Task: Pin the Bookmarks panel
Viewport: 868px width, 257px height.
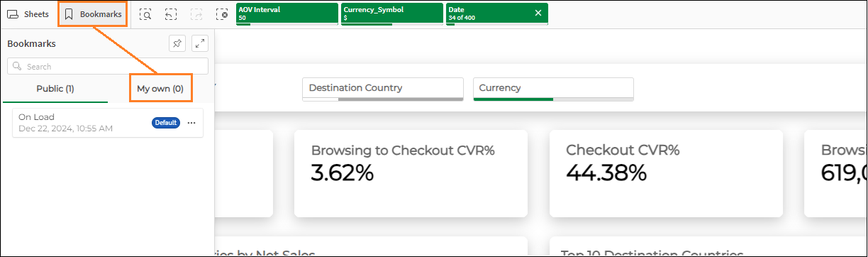Action: pos(177,44)
